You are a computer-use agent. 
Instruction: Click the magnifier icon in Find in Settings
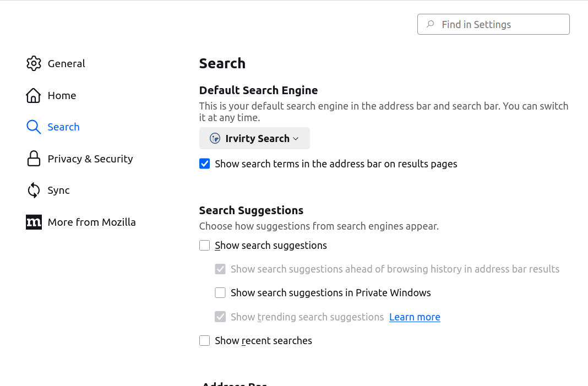click(430, 24)
